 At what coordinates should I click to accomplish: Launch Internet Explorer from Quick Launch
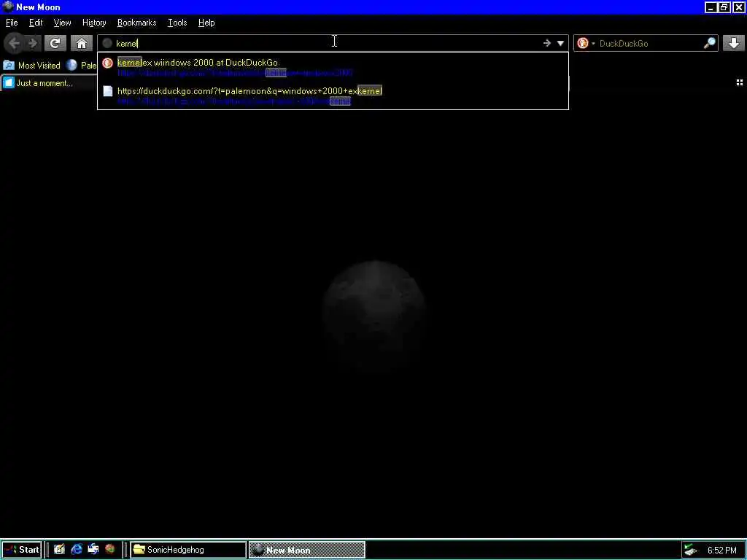pos(76,550)
